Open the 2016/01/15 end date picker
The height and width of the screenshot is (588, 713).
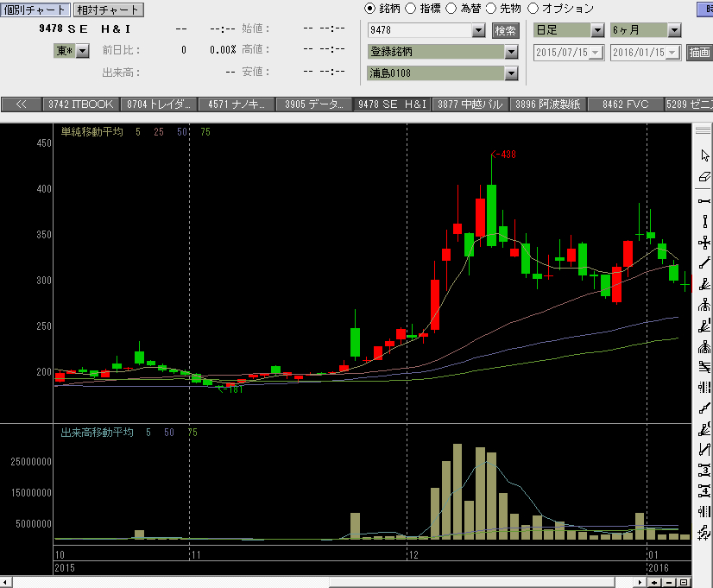[673, 53]
